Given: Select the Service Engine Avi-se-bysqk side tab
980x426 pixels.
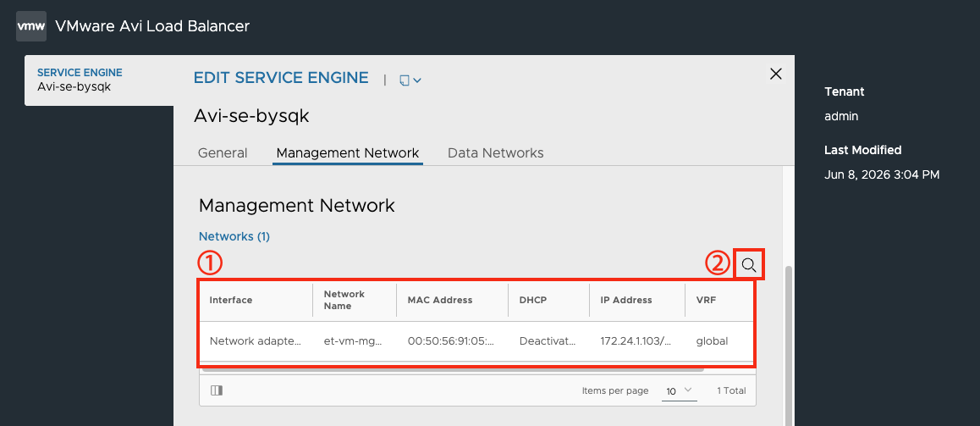Looking at the screenshot, I should click(x=99, y=80).
